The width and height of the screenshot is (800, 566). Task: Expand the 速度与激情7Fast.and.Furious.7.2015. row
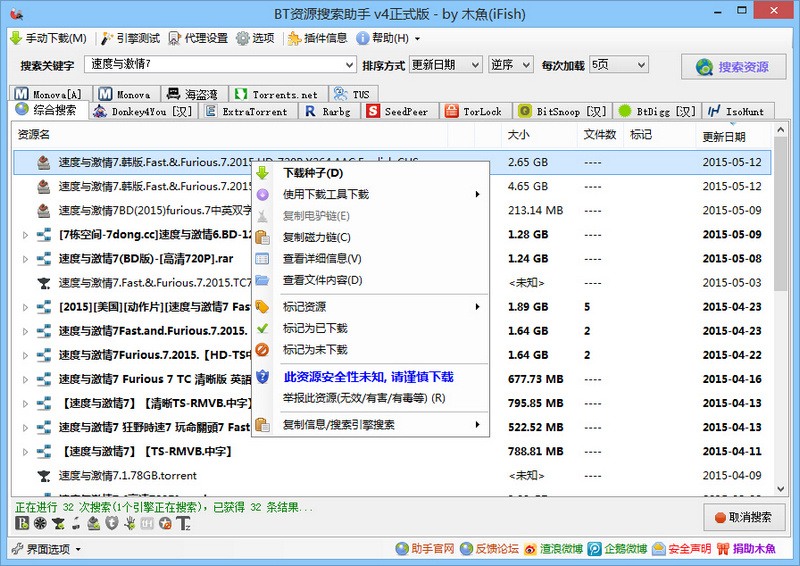click(25, 331)
